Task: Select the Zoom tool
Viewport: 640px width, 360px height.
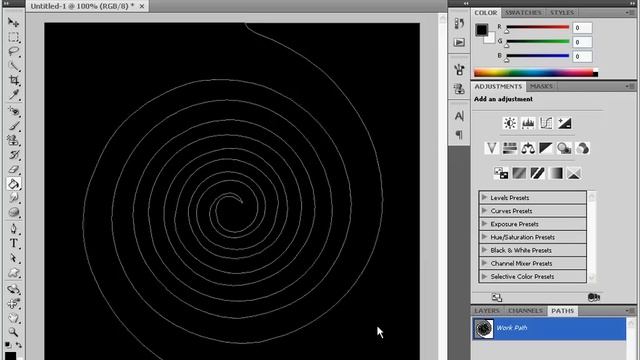Action: point(13,332)
